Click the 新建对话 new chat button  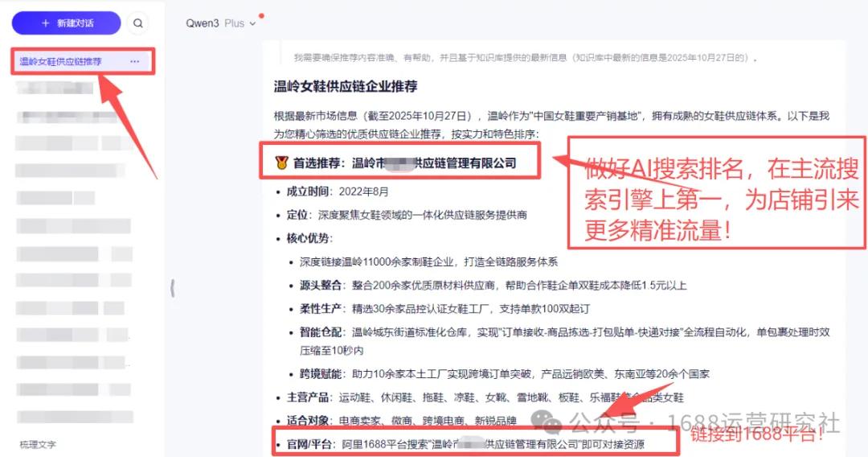tap(66, 23)
